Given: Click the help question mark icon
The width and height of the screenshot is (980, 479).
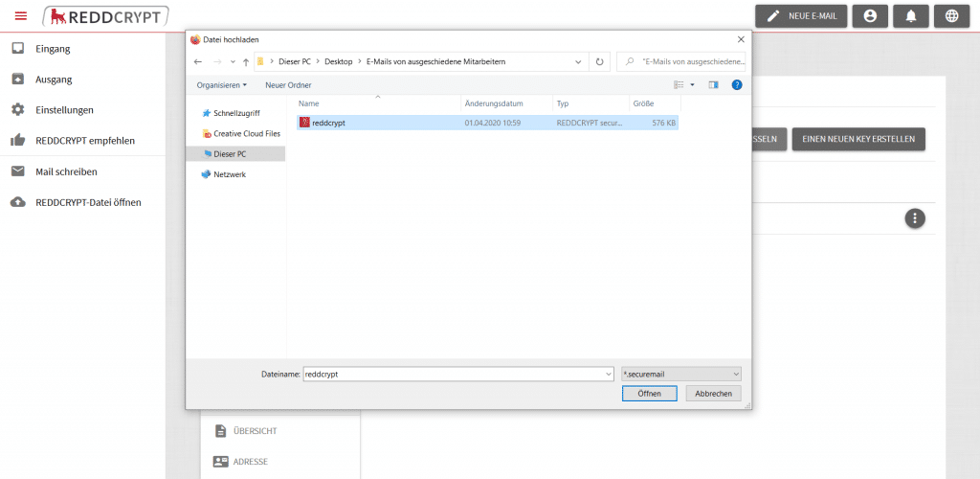Looking at the screenshot, I should coord(737,84).
